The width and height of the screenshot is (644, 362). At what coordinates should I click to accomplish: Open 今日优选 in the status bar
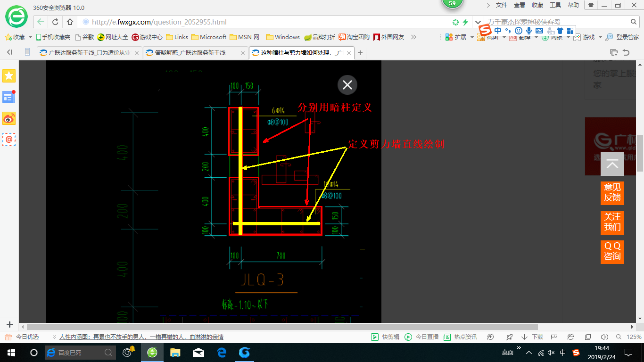pos(22,337)
